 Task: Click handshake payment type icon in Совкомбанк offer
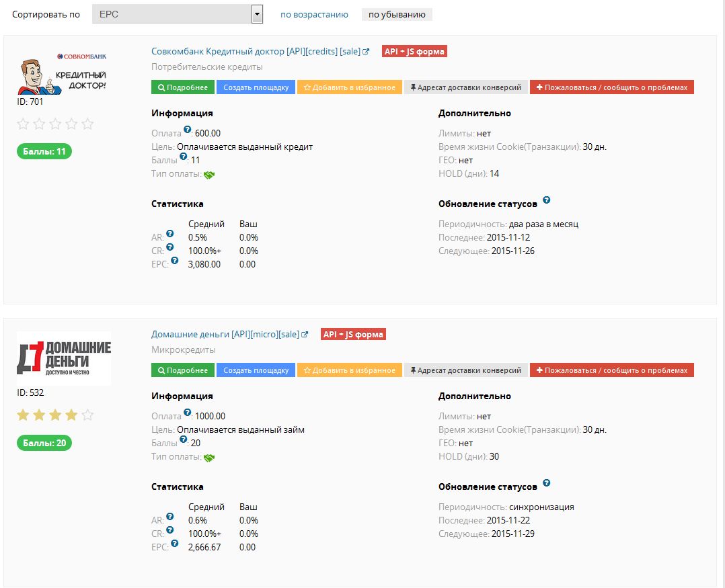[x=209, y=175]
